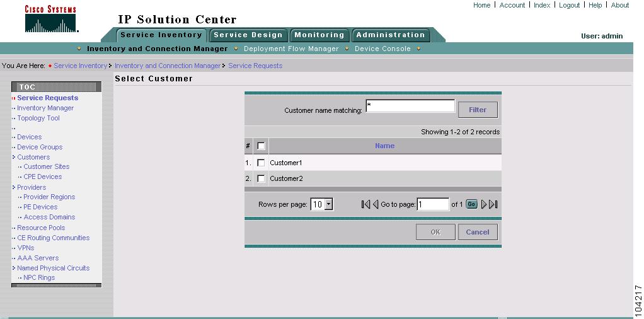Open the About link

[x=620, y=5]
